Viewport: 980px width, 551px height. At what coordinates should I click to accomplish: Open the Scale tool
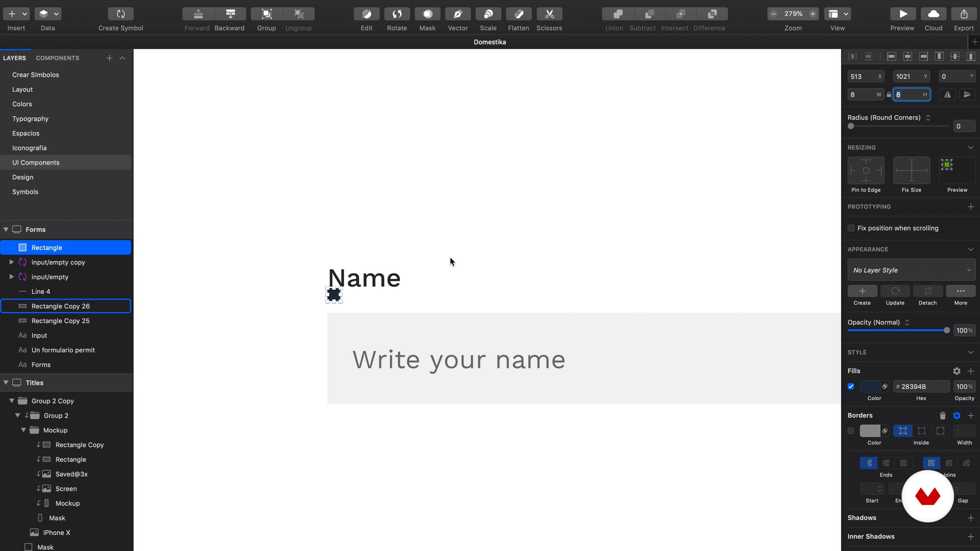coord(488,14)
